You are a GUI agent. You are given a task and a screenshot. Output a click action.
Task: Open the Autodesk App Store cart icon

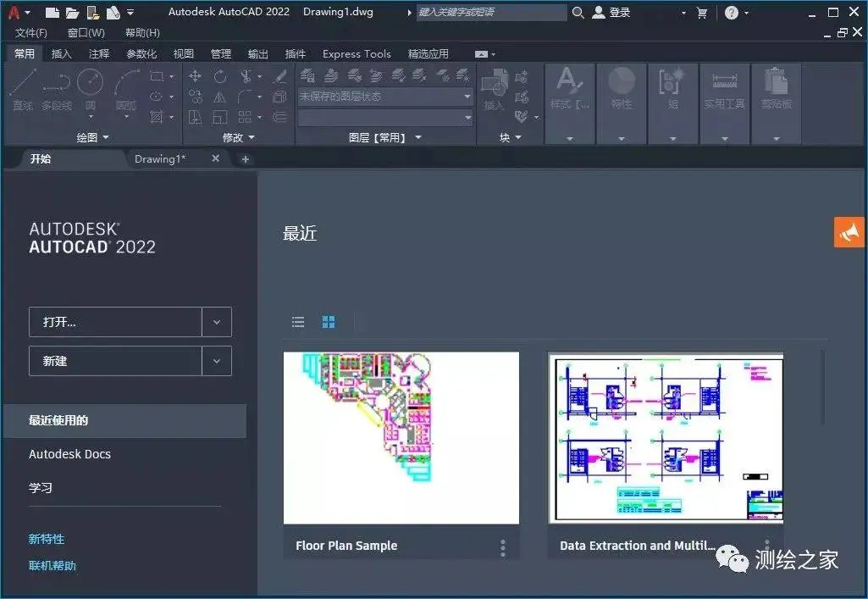[x=702, y=13]
